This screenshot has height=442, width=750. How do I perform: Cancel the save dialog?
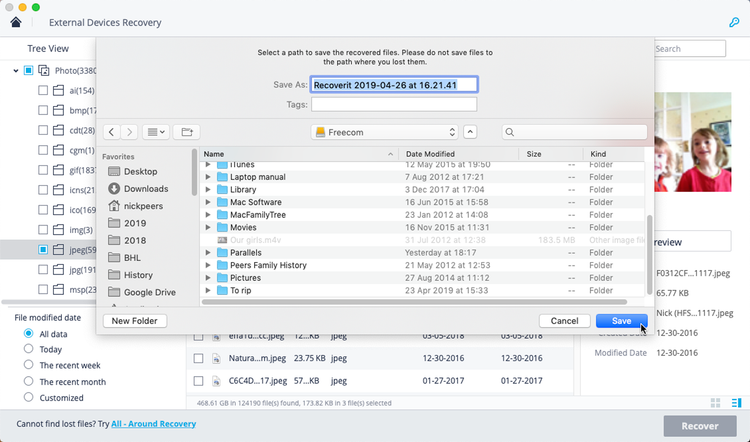click(564, 321)
